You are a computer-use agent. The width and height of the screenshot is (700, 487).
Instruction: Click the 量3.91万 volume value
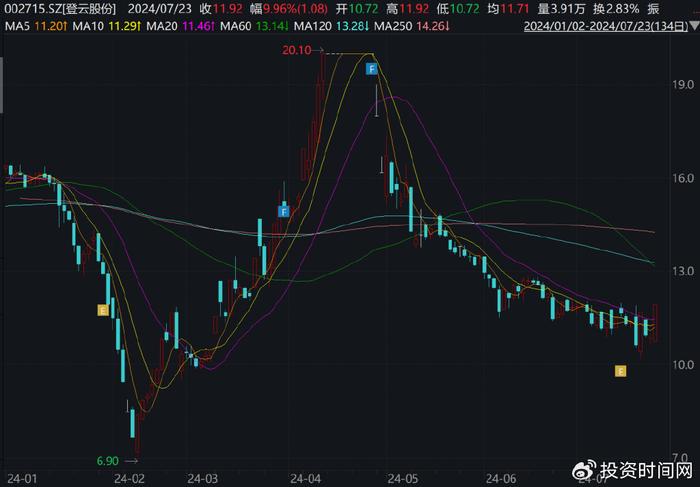tap(561, 8)
